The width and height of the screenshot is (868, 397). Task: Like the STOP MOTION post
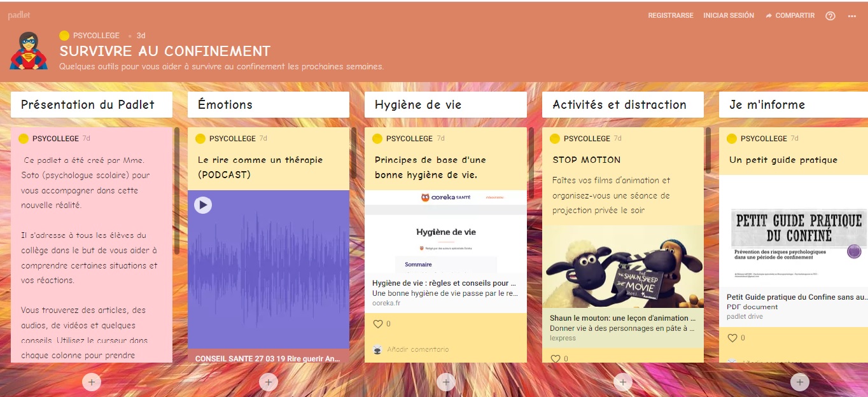pyautogui.click(x=555, y=359)
